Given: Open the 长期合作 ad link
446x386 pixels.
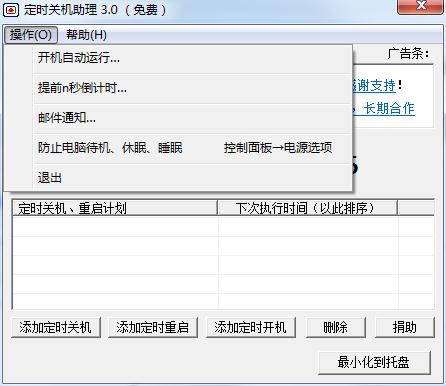Looking at the screenshot, I should [389, 108].
